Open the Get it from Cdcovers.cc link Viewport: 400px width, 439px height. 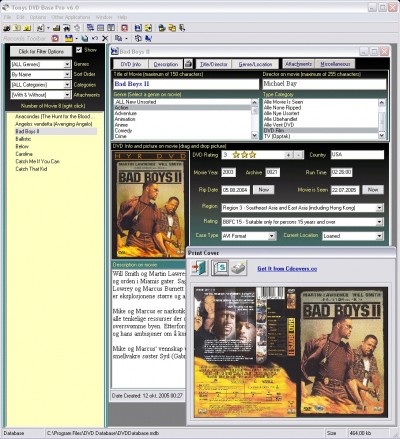pos(287,269)
